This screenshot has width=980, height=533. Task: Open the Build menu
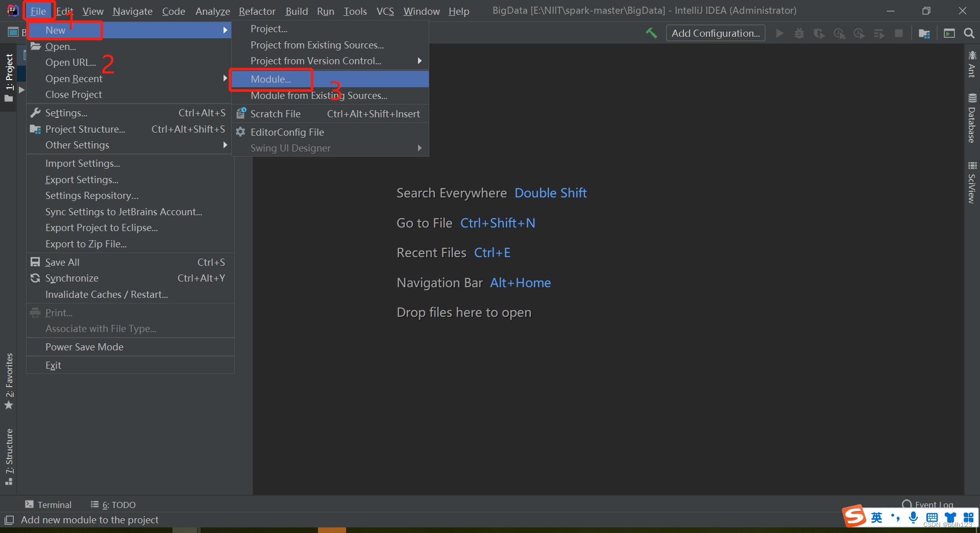tap(297, 11)
